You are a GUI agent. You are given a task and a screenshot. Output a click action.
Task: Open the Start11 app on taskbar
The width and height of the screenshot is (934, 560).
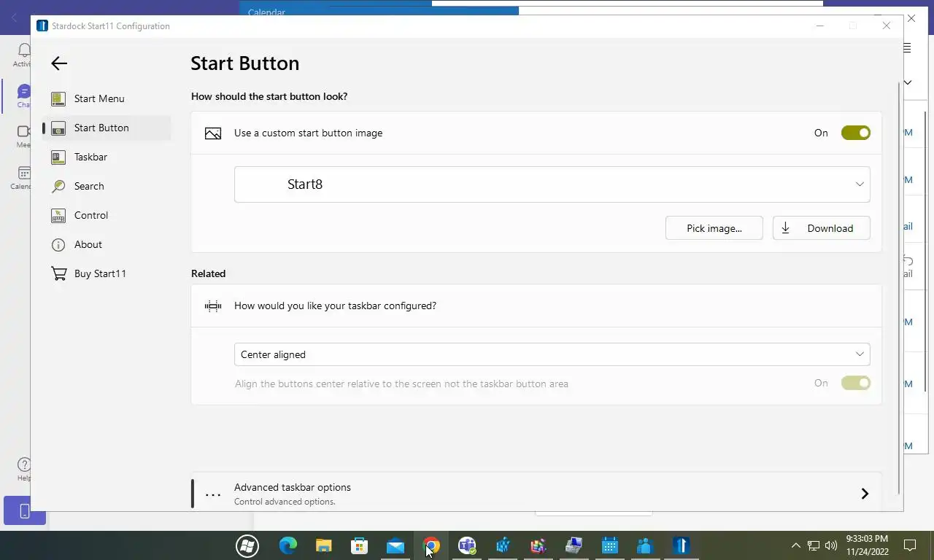pyautogui.click(x=682, y=545)
